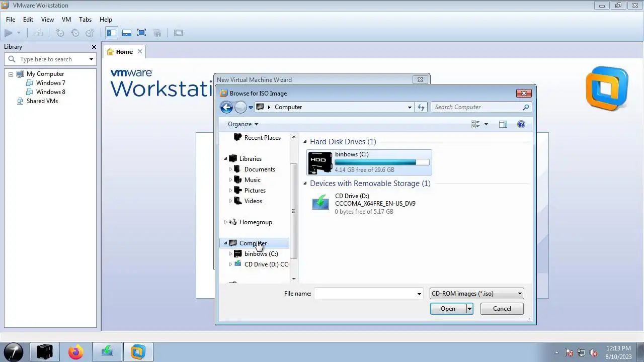Image resolution: width=644 pixels, height=362 pixels.
Task: Expand the Homegroup node
Action: click(225, 222)
